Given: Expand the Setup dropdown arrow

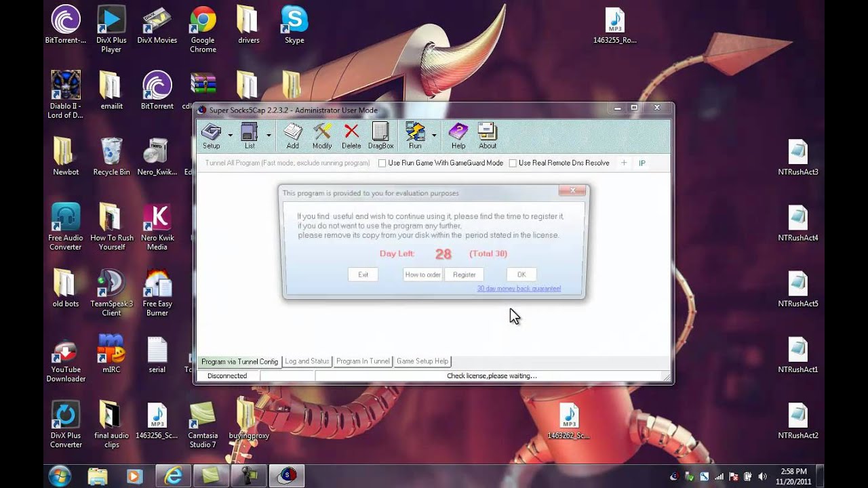Looking at the screenshot, I should [x=230, y=136].
